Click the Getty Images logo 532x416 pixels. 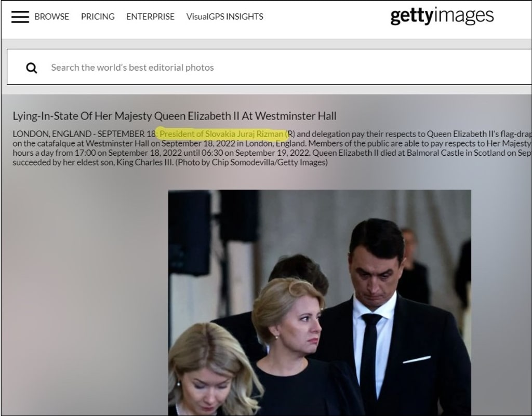coord(442,16)
